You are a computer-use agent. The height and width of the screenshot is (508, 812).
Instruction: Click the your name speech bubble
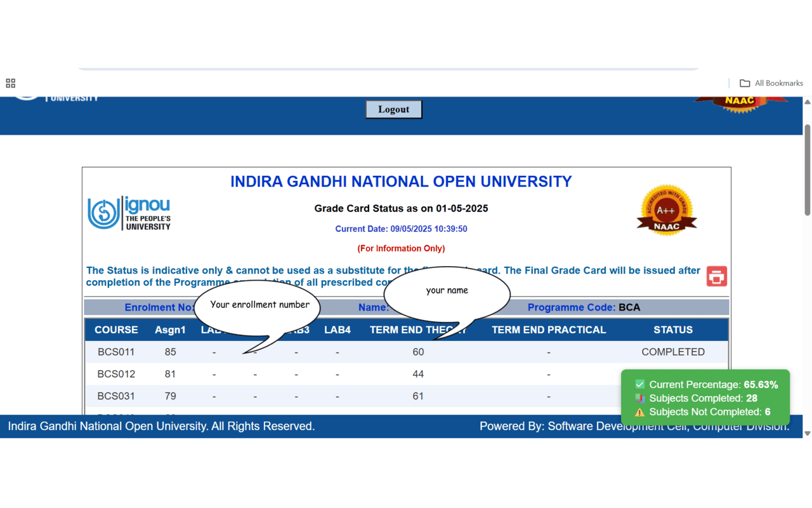click(x=447, y=290)
